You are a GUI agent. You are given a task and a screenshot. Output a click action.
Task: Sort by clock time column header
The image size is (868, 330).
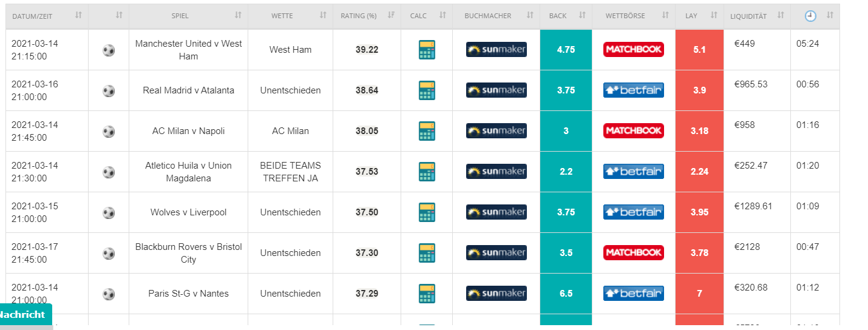(x=815, y=16)
